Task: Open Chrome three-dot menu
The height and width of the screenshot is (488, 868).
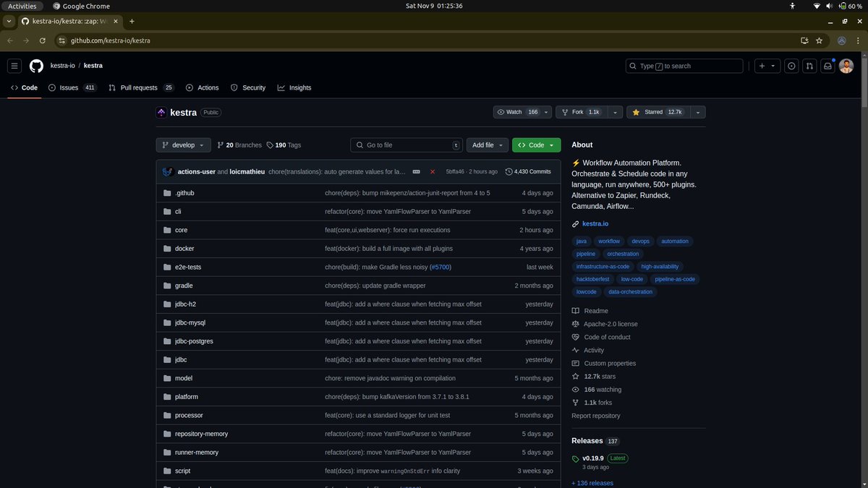Action: click(x=858, y=40)
